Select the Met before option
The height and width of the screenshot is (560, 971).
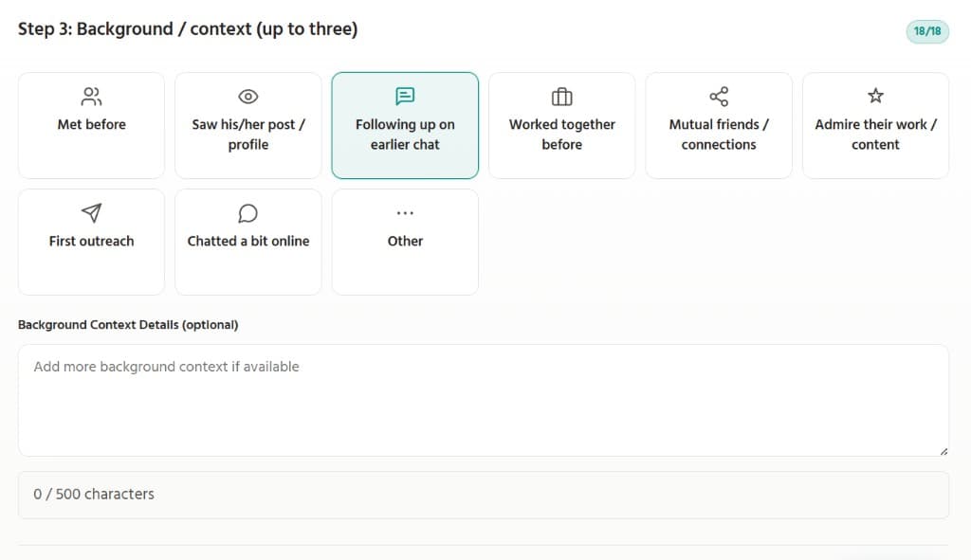91,125
